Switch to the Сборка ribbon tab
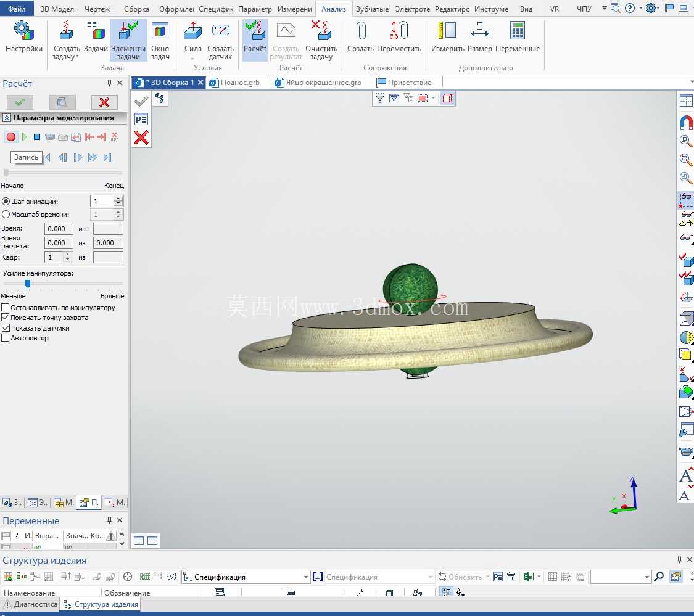 point(136,9)
